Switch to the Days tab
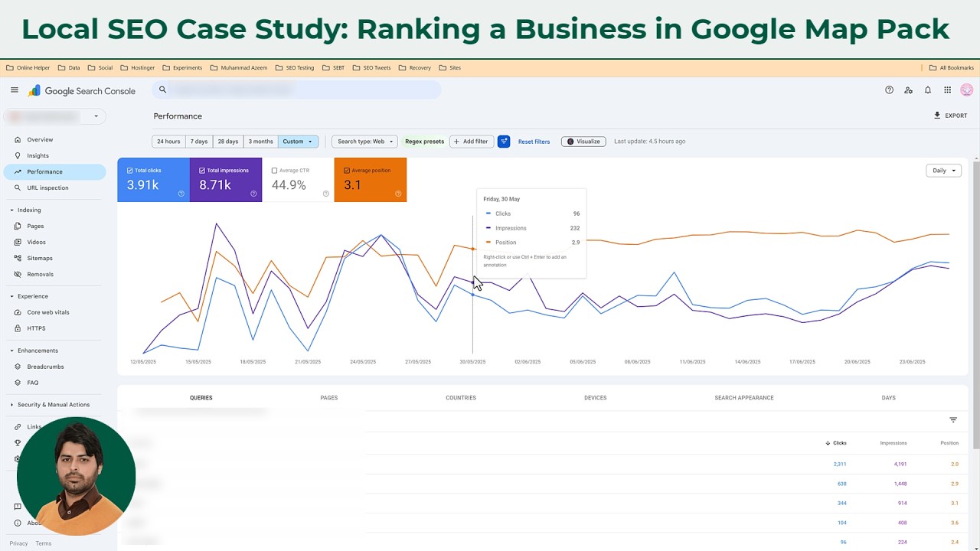The image size is (980, 551). click(x=888, y=398)
